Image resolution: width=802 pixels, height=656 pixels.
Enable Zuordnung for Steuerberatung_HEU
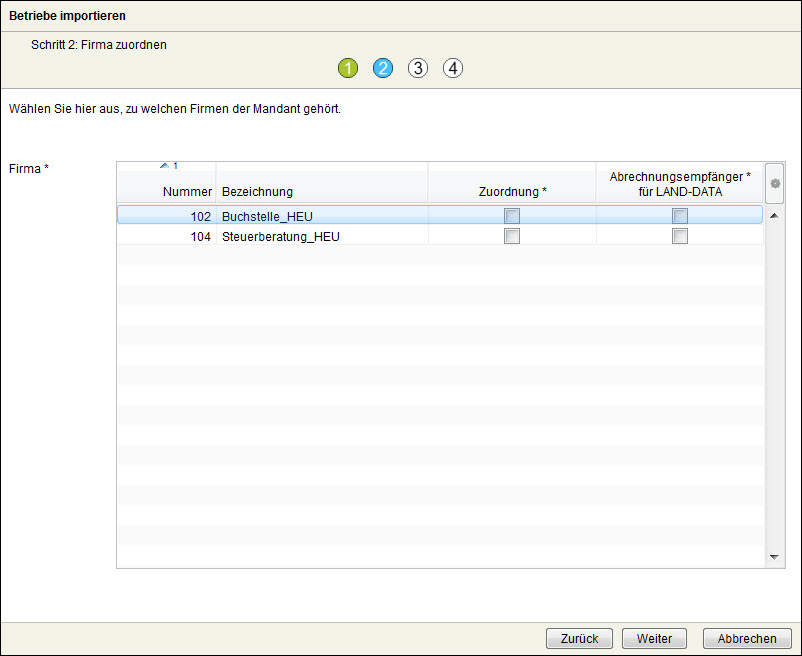click(x=512, y=236)
